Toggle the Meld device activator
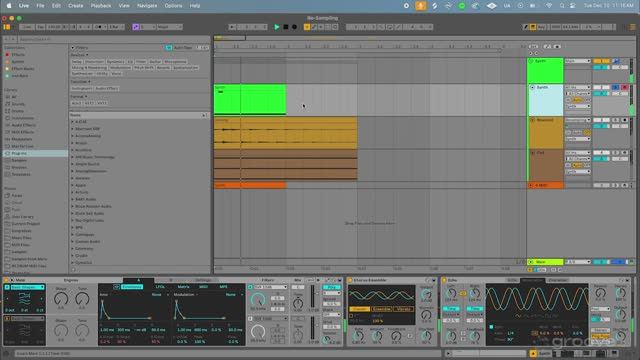This screenshot has height=360, width=640. click(x=7, y=280)
